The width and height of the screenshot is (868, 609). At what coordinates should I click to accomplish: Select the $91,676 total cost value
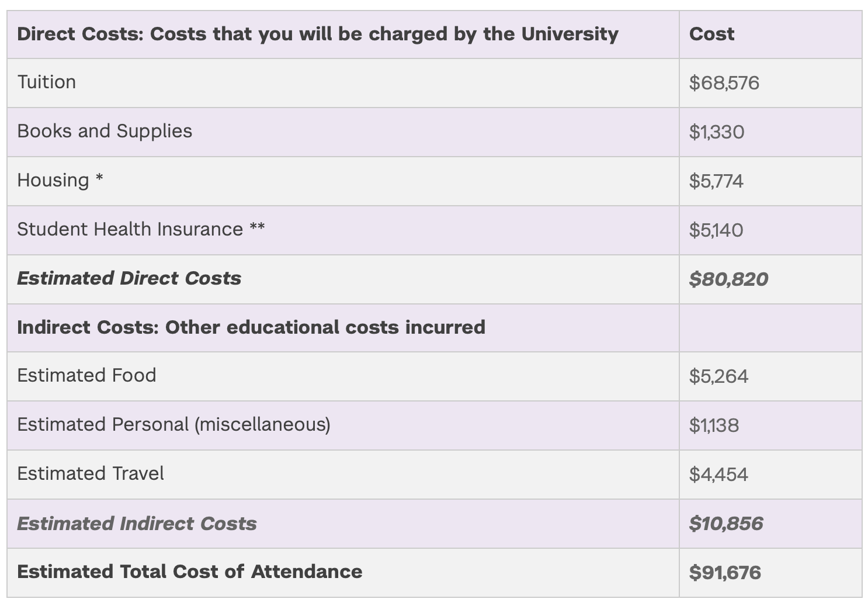(x=725, y=572)
